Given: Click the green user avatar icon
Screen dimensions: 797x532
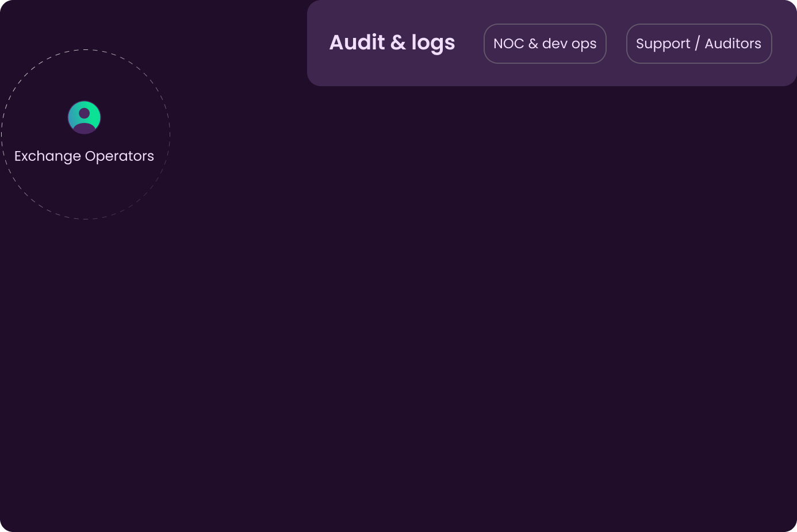Looking at the screenshot, I should pyautogui.click(x=85, y=117).
